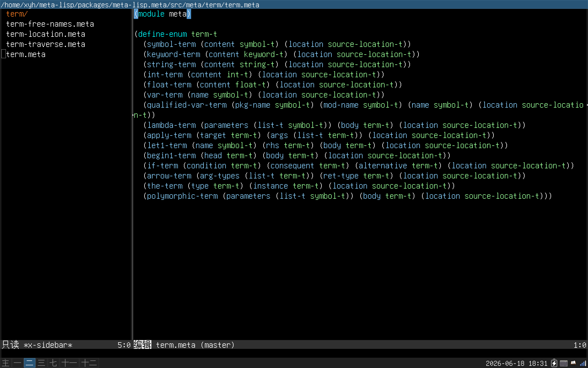Switch to workspace 十二

click(89, 363)
